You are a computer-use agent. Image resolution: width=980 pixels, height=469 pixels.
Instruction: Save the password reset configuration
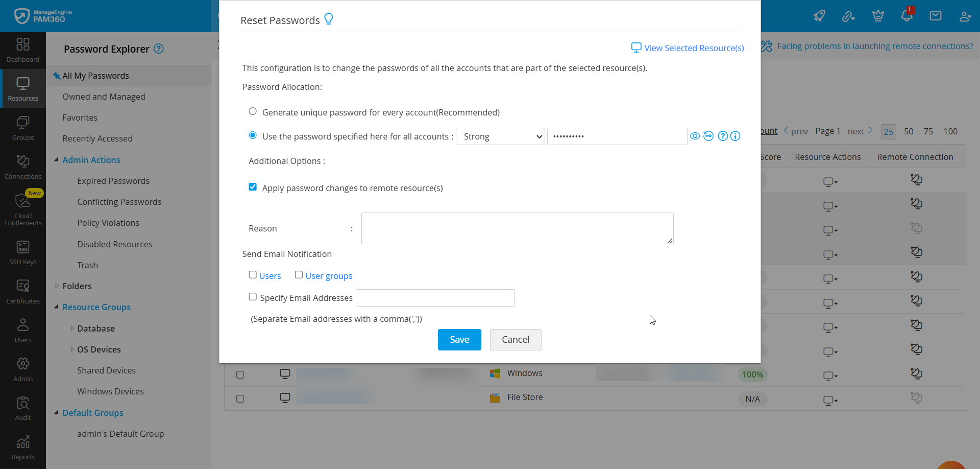(x=459, y=339)
